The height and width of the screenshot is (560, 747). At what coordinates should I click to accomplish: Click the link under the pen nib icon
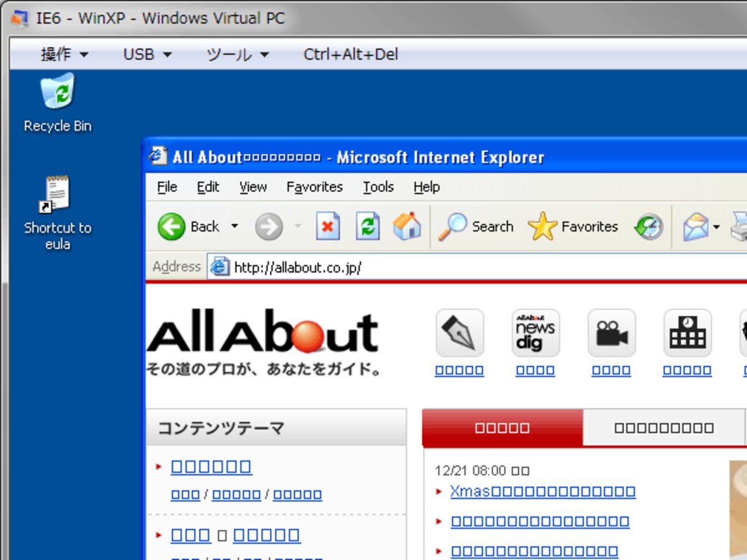(x=459, y=371)
